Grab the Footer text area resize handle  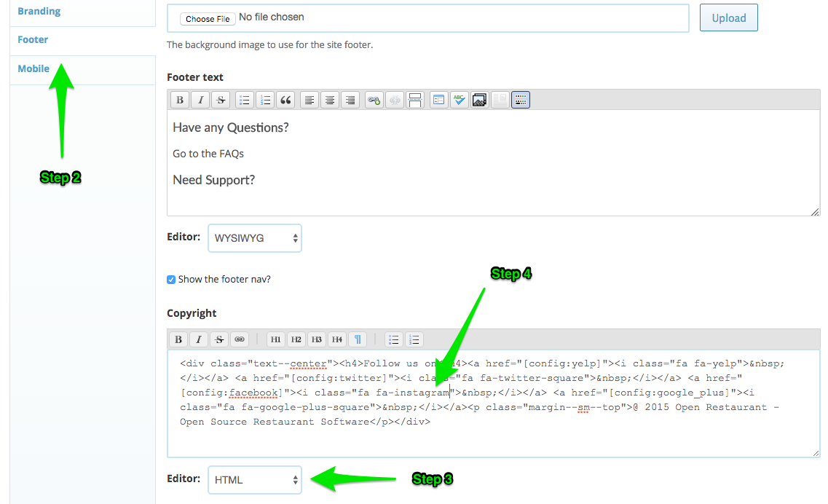816,212
